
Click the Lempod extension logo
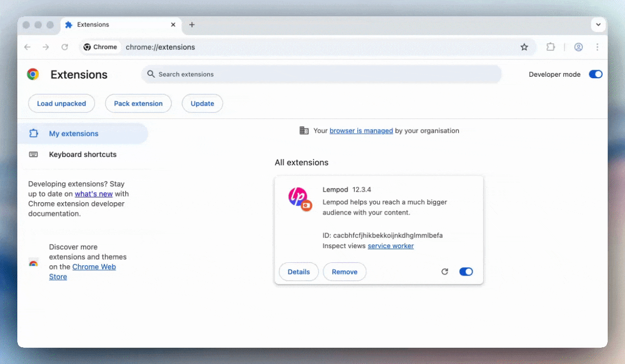[x=300, y=198]
